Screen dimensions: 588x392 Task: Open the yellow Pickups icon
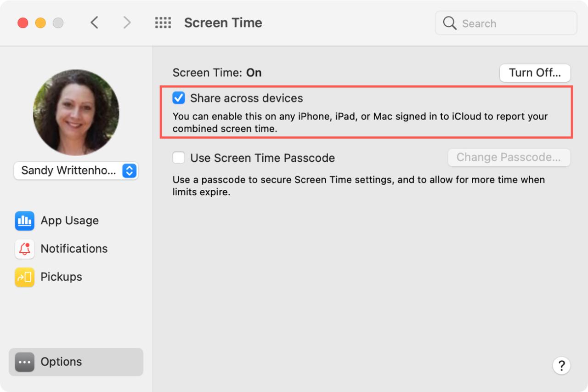pyautogui.click(x=24, y=277)
